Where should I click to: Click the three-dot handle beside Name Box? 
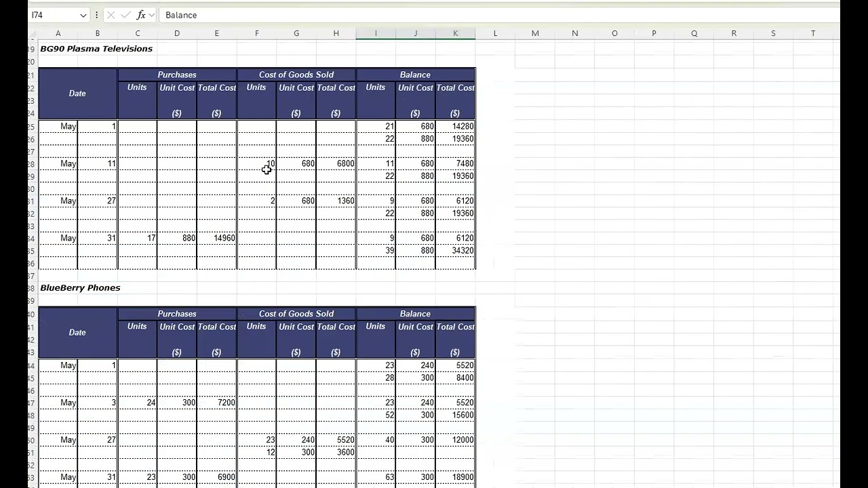(97, 15)
